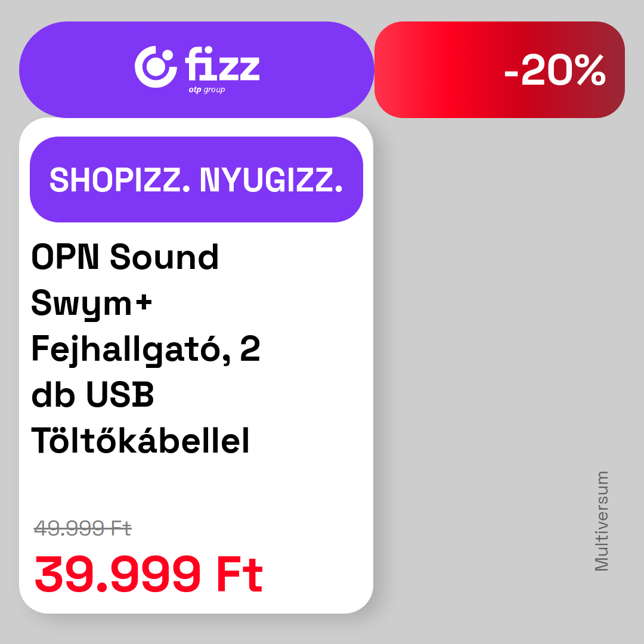Viewport: 644px width, 644px height.
Task: Click the -20% discount badge text
Action: coord(555,70)
